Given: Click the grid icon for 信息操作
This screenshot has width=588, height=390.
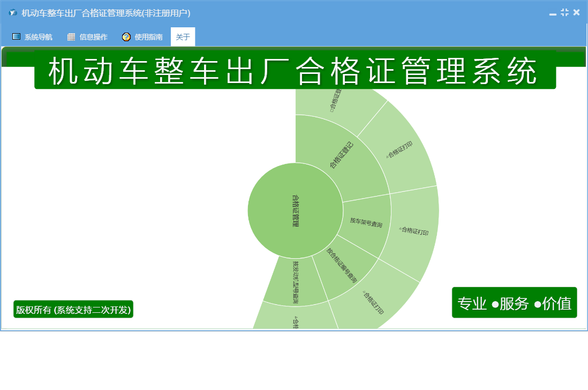Looking at the screenshot, I should (x=71, y=37).
